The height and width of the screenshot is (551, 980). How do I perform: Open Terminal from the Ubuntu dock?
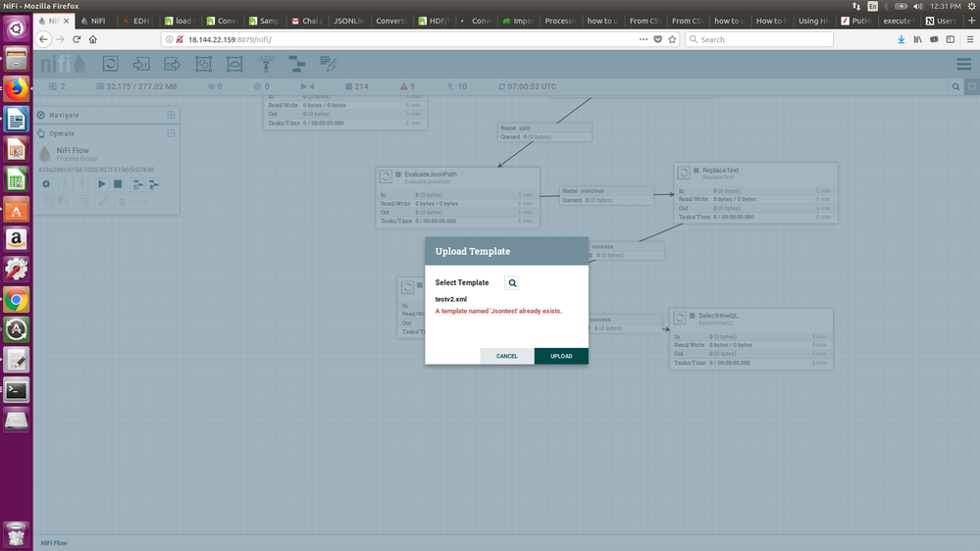click(x=17, y=390)
